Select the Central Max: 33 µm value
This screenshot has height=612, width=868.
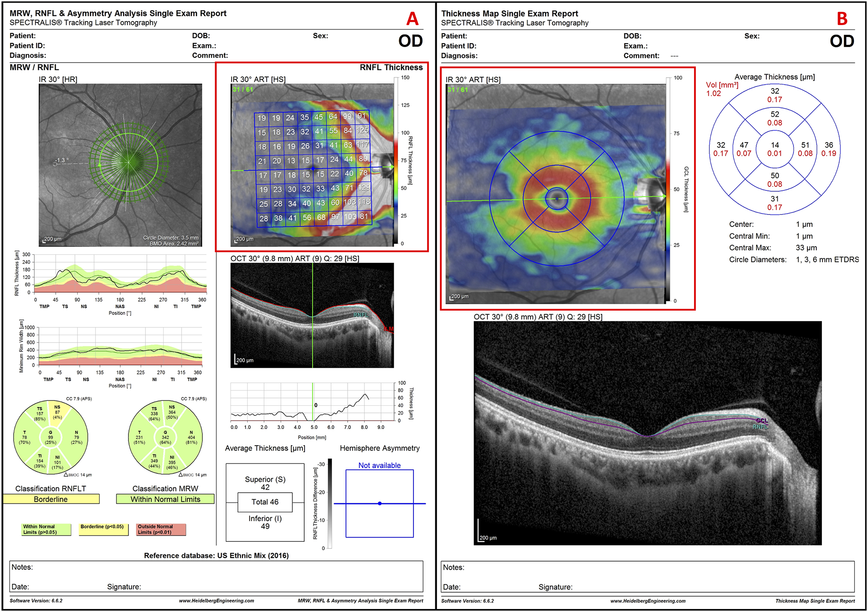point(807,248)
